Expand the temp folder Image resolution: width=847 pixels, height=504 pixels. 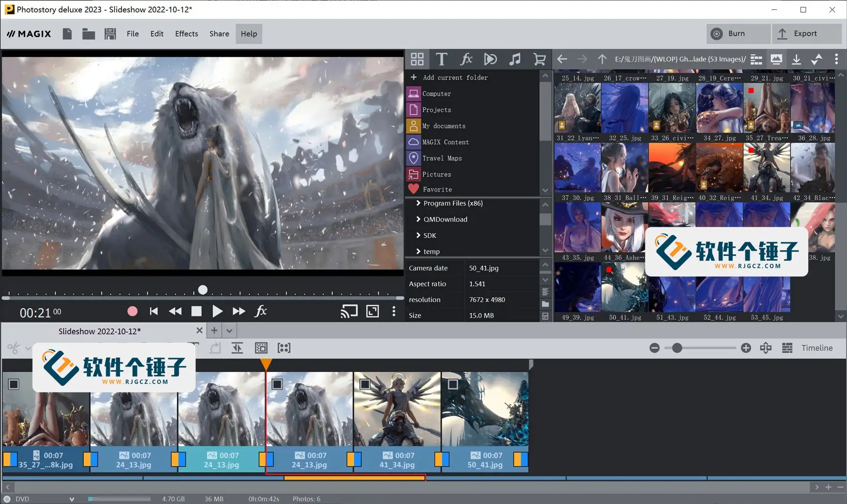pos(418,251)
